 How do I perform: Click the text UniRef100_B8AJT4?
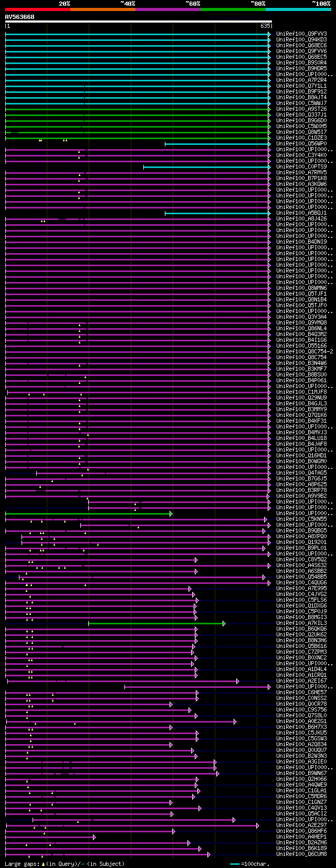(x=301, y=97)
